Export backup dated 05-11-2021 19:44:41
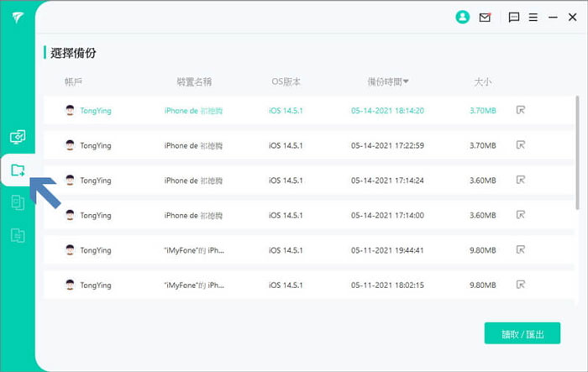Image resolution: width=588 pixels, height=372 pixels. pyautogui.click(x=521, y=249)
